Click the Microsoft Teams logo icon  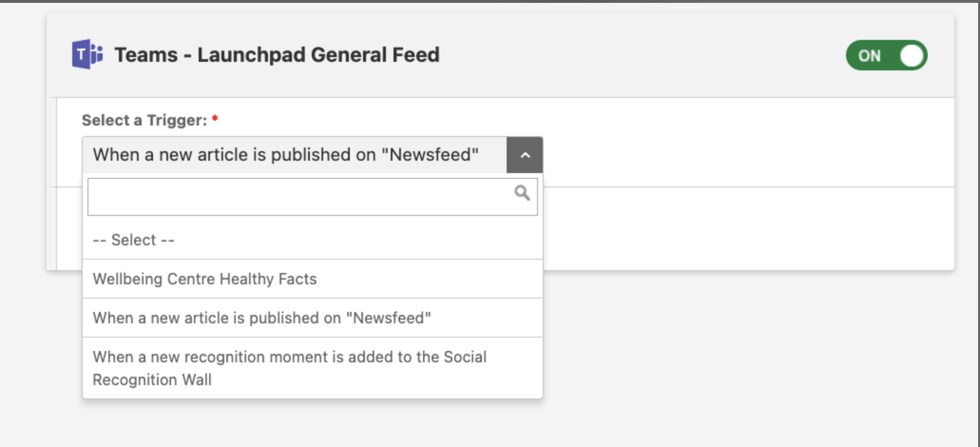[87, 54]
